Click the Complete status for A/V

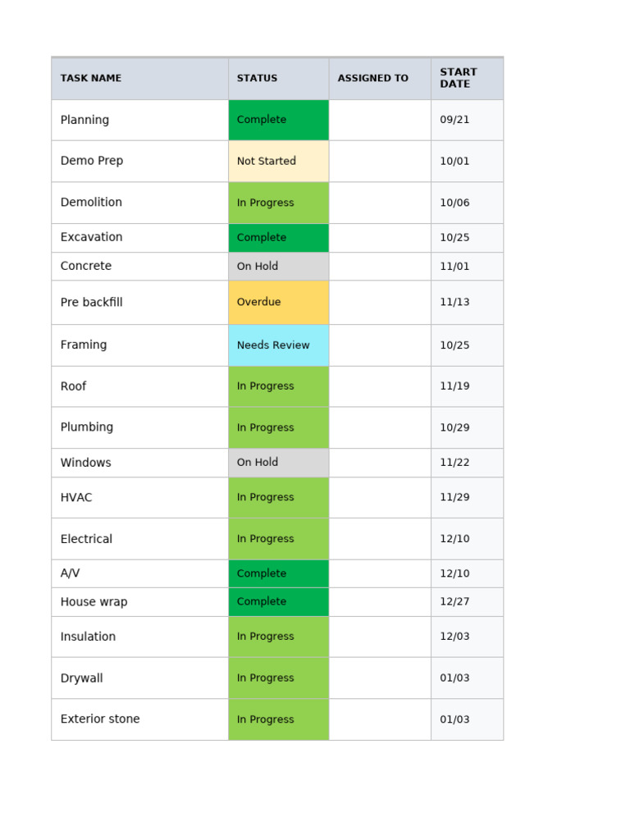279,573
